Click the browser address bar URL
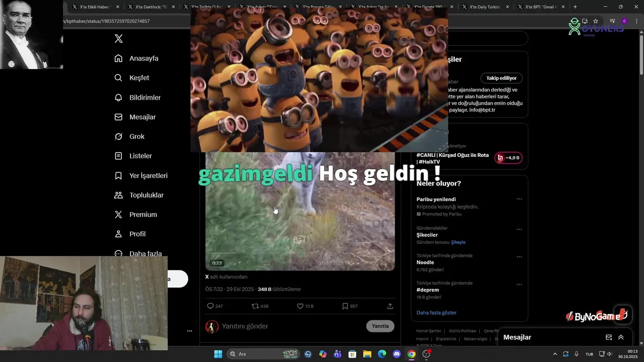 click(107, 21)
